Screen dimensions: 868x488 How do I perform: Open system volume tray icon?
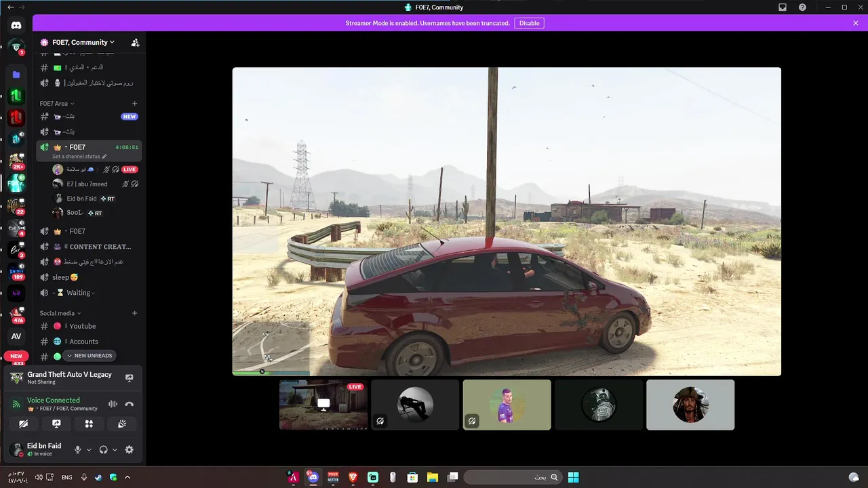(x=39, y=477)
